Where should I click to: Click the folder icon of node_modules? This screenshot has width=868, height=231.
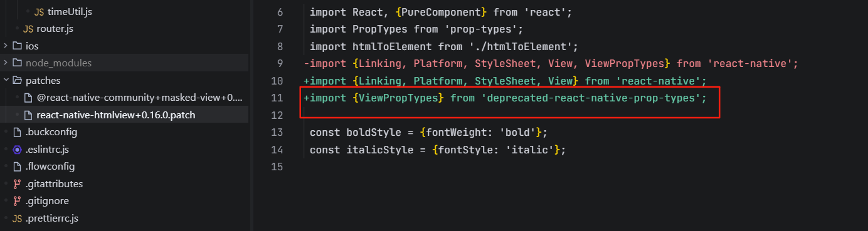coord(17,63)
